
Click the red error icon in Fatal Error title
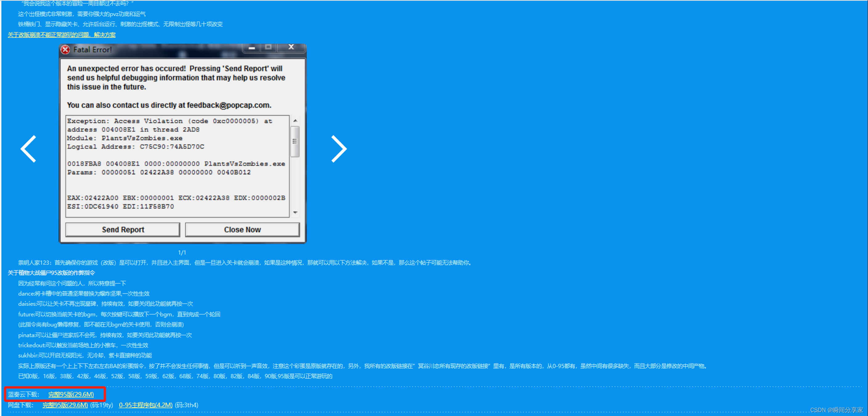(65, 50)
